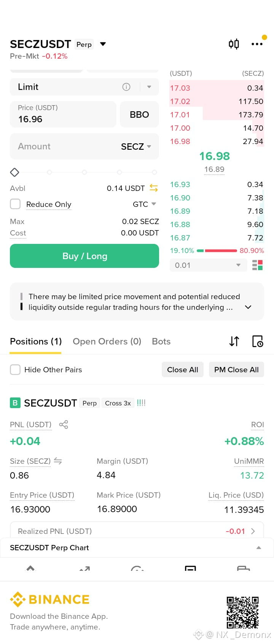Screen dimensions: 274x644
Task: Toggle Size unit swap arrows
Action: (x=58, y=461)
